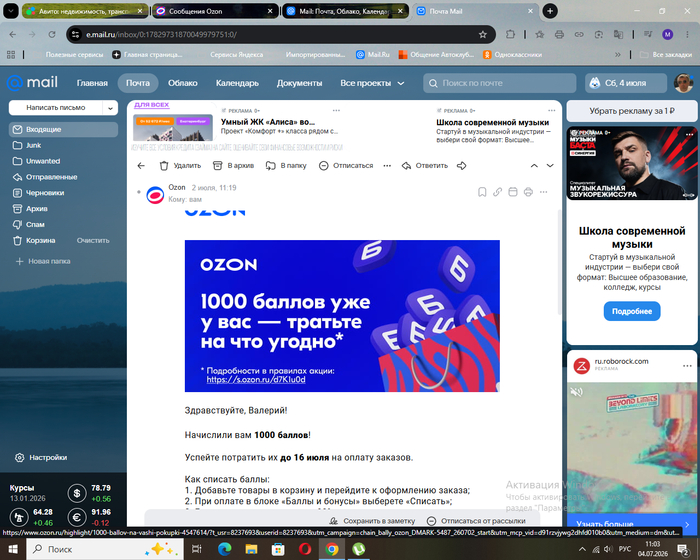
Task: Open options for Умный ЖК Алиса ad
Action: coord(336,110)
